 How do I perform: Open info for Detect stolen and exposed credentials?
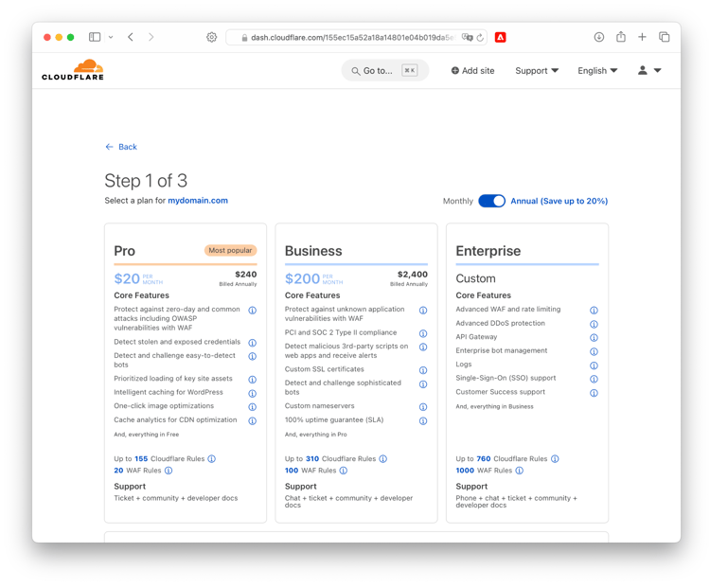pos(253,343)
